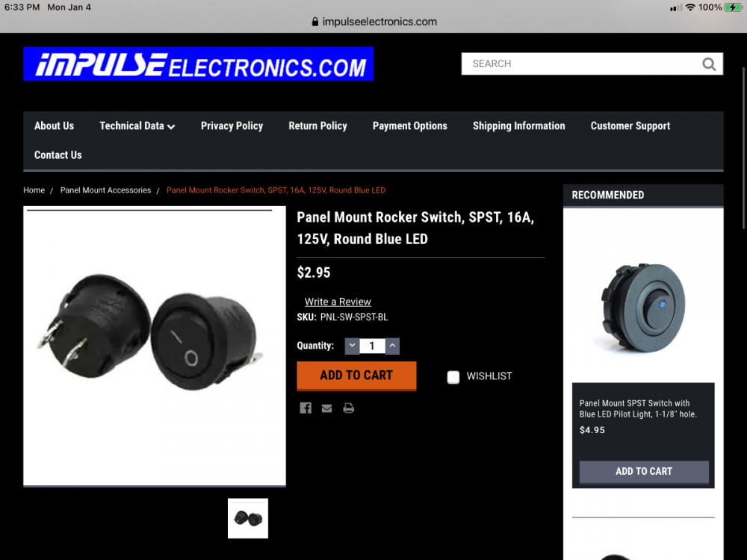Add recommended SPST switch to cart

pyautogui.click(x=644, y=471)
